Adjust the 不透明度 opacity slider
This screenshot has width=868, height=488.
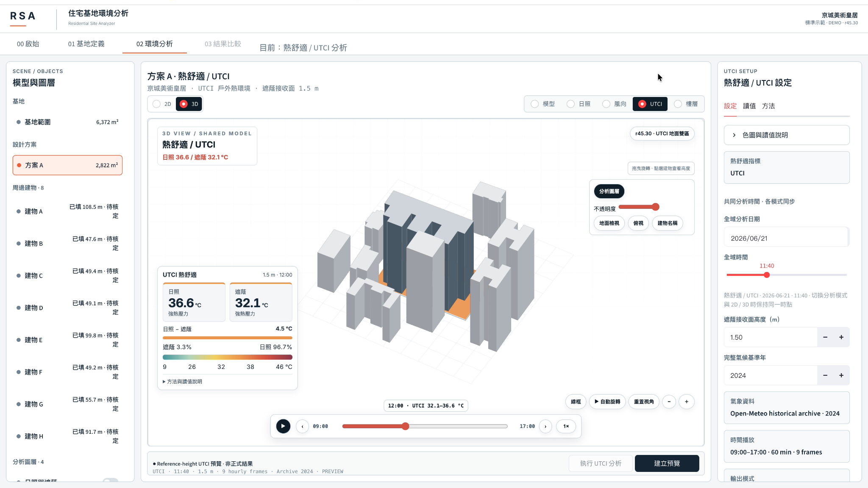click(639, 207)
